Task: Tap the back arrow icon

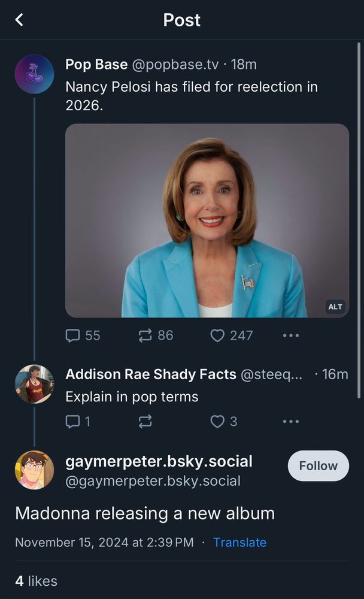Action: [19, 20]
